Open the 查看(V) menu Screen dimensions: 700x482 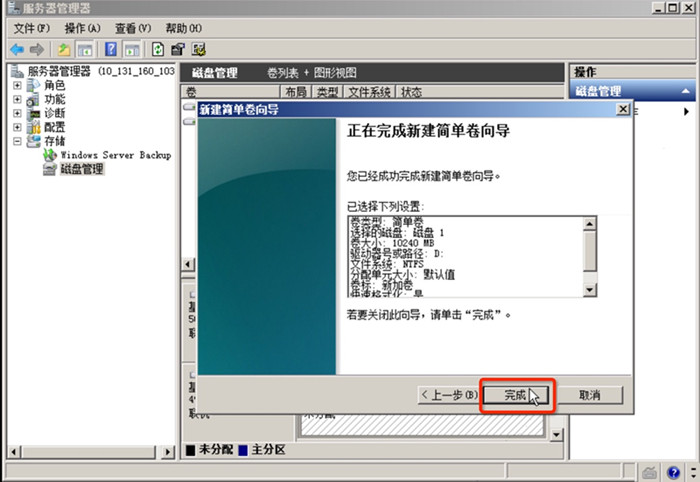click(133, 29)
